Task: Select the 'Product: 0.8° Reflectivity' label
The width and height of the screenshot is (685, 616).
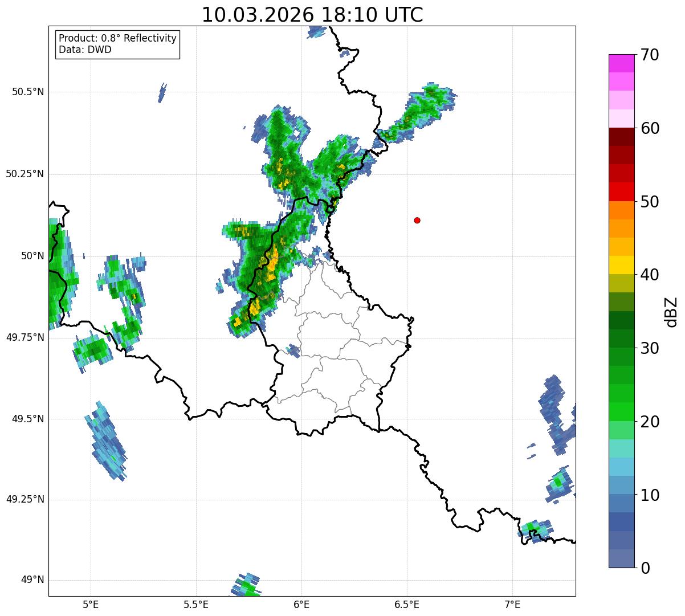Action: coord(118,38)
